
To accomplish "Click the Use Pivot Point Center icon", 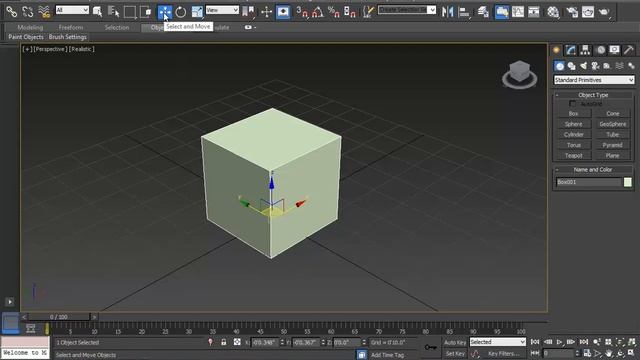I will click(248, 12).
